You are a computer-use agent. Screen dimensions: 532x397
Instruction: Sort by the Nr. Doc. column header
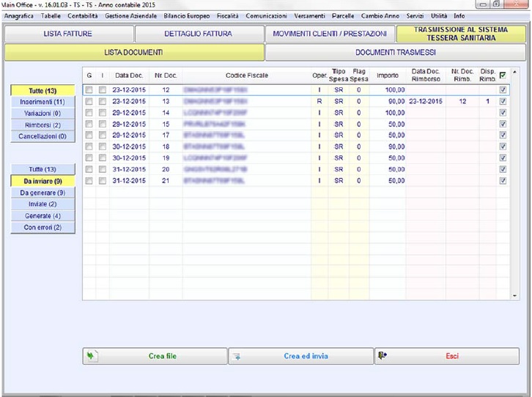(x=166, y=75)
